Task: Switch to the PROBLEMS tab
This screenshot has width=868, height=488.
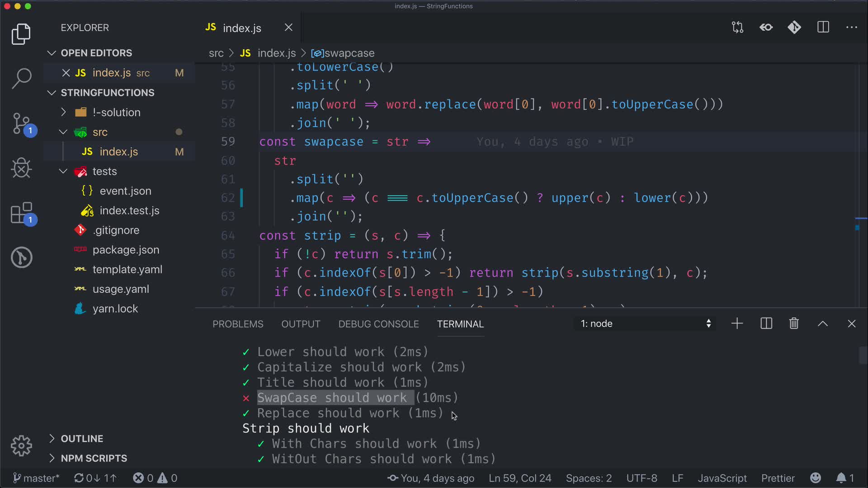Action: tap(238, 324)
